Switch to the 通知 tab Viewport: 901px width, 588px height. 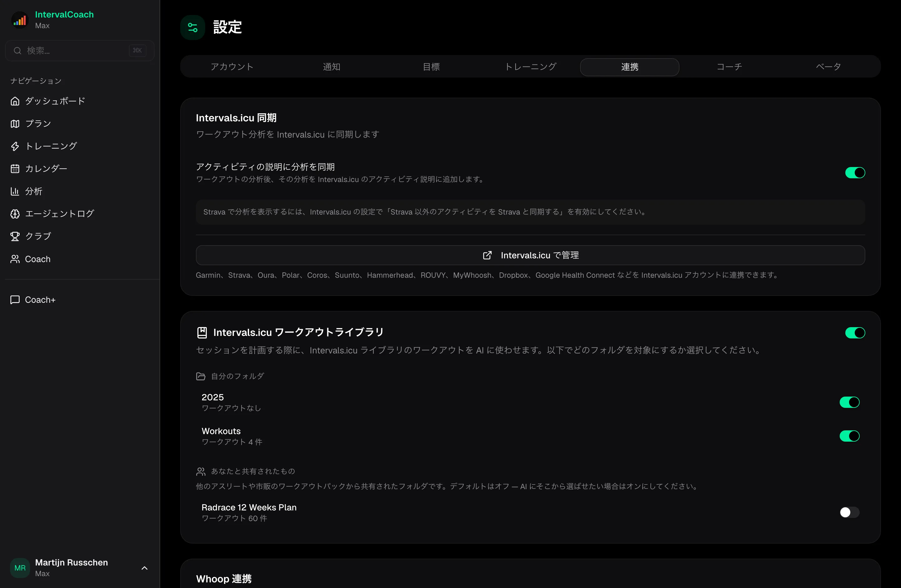pos(331,67)
